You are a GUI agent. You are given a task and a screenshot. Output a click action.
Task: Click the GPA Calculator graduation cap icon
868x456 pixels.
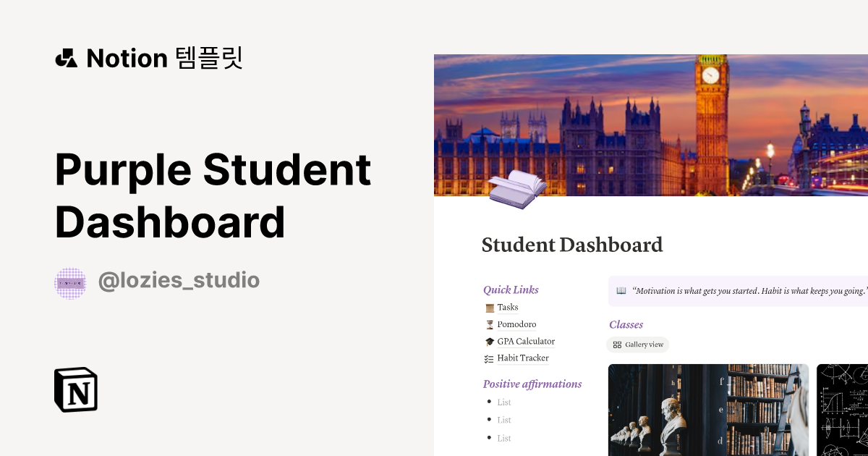(x=490, y=341)
